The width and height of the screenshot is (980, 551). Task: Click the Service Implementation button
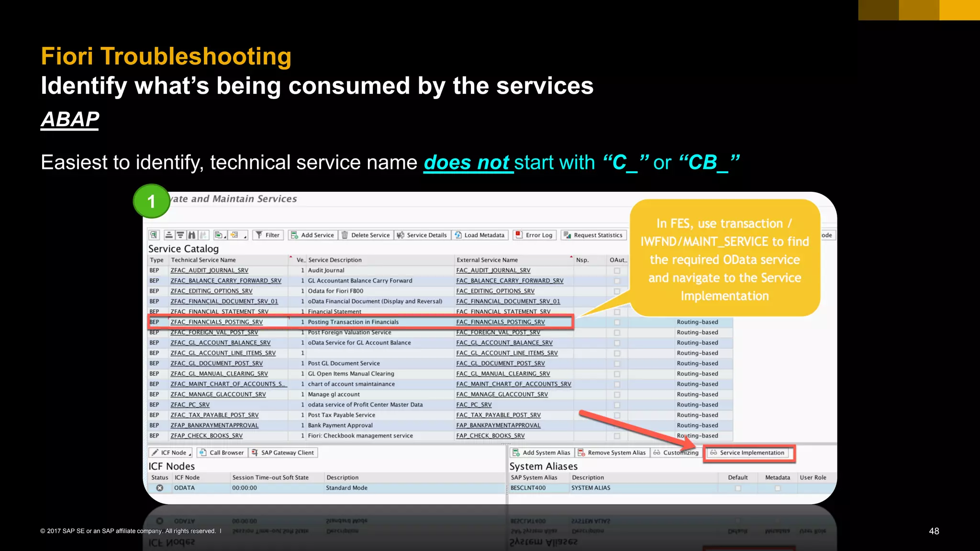click(747, 452)
